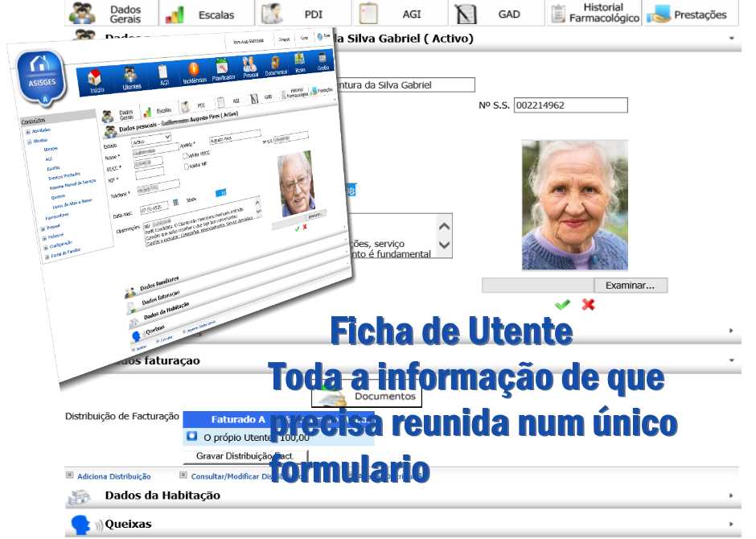The height and width of the screenshot is (539, 756).
Task: Click observations textarea scroll-down arrow, large form
Action: coord(444,245)
